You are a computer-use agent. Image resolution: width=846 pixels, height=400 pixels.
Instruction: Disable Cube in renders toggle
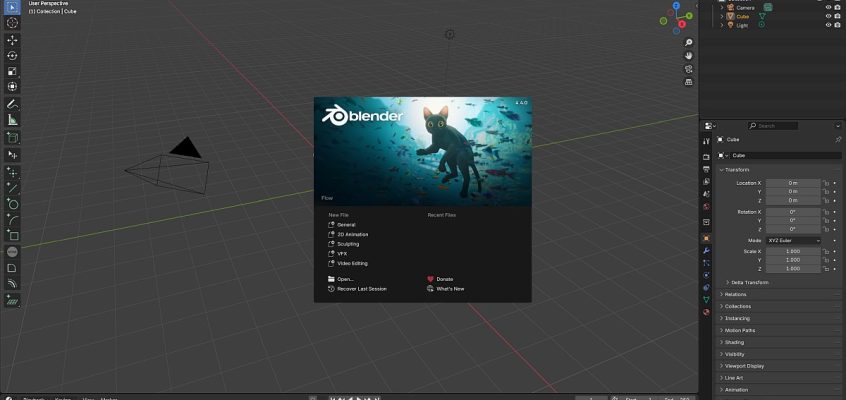tap(838, 16)
